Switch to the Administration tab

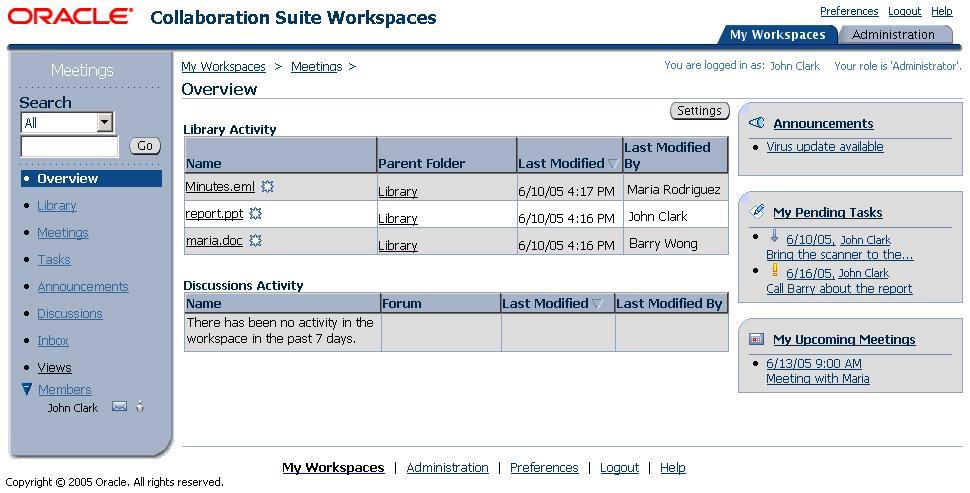pyautogui.click(x=893, y=35)
